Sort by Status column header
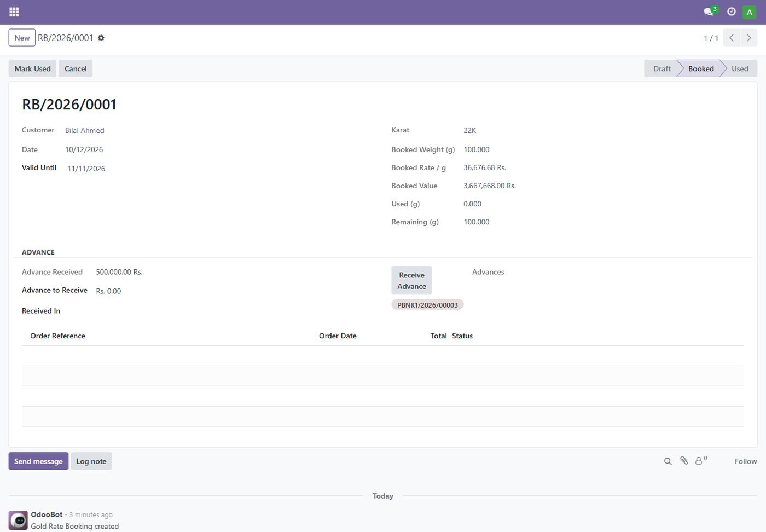The image size is (766, 532). tap(462, 336)
